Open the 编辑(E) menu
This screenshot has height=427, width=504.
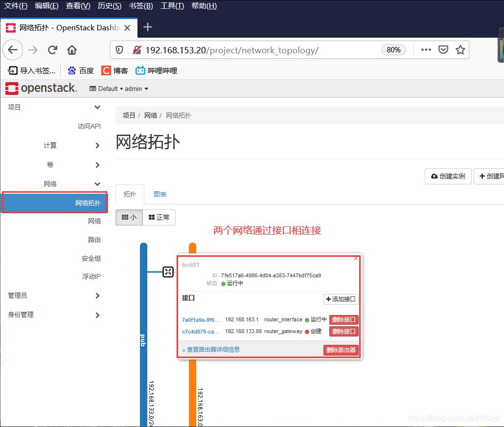(46, 6)
